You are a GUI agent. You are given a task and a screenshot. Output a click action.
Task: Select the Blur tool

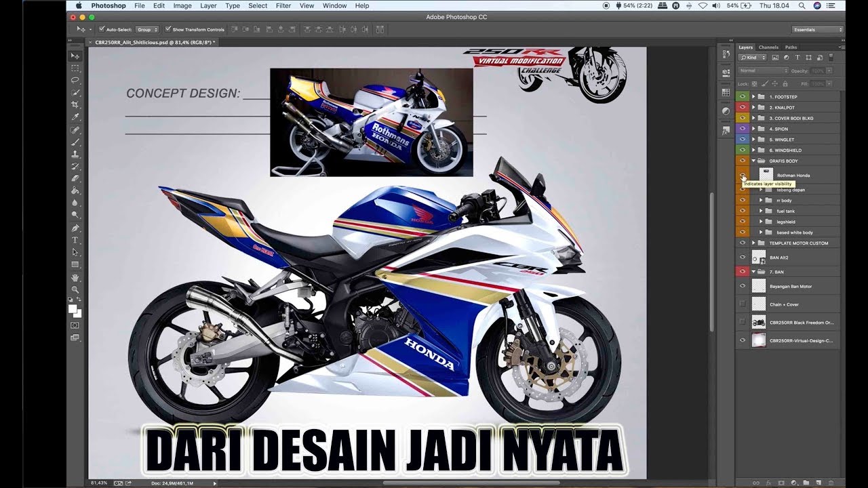[75, 203]
